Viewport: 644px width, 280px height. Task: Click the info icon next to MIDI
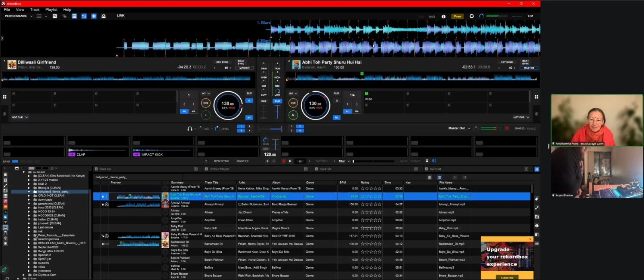point(444,16)
